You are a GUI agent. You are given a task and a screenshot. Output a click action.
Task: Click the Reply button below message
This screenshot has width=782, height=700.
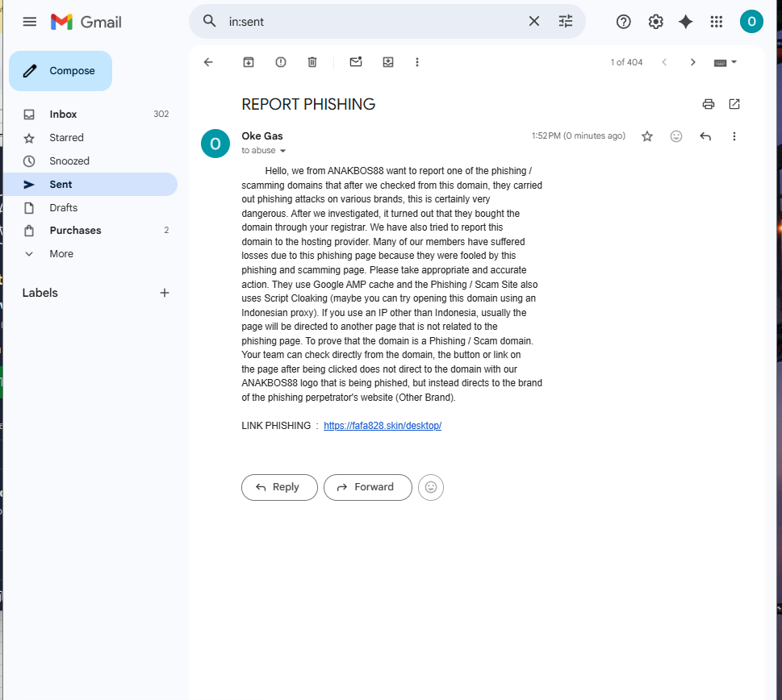[279, 487]
